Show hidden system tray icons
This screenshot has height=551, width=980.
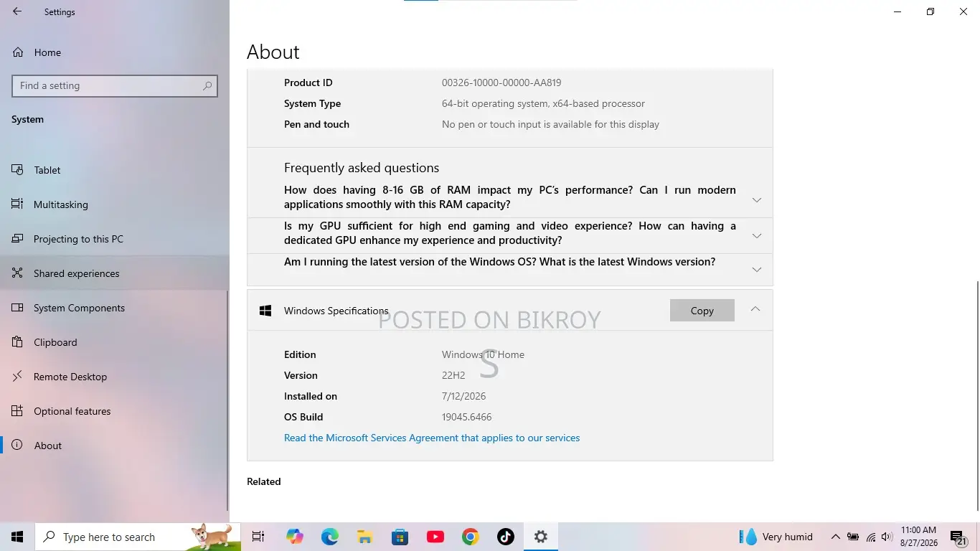835,537
